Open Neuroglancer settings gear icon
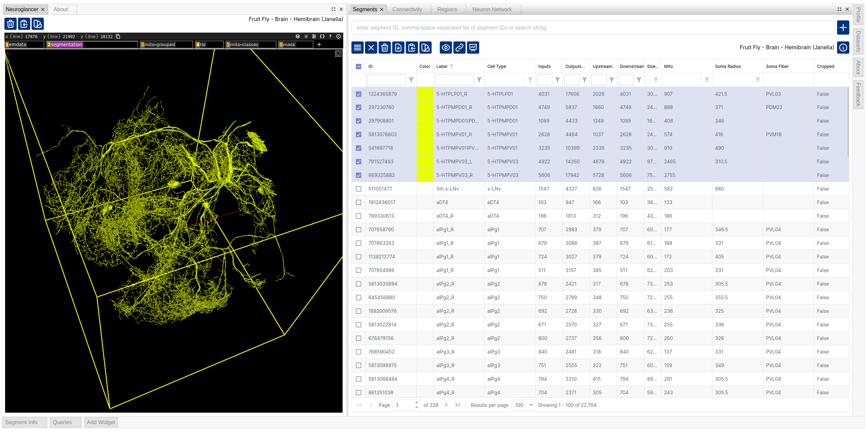868x432 pixels. (x=338, y=36)
